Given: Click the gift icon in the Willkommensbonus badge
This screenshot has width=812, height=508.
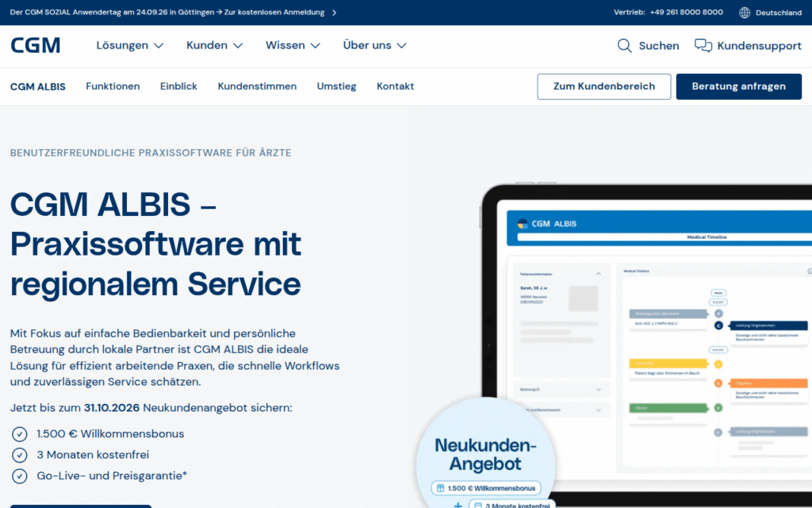Looking at the screenshot, I should (x=440, y=488).
